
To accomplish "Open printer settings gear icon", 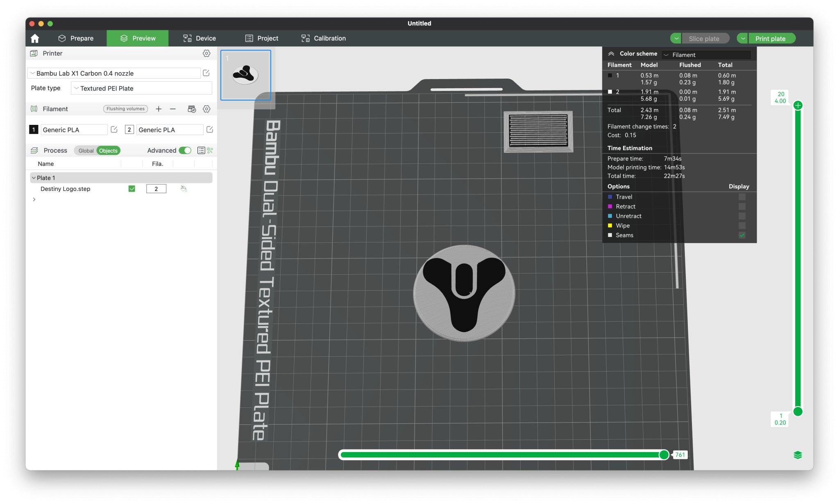I will 206,53.
